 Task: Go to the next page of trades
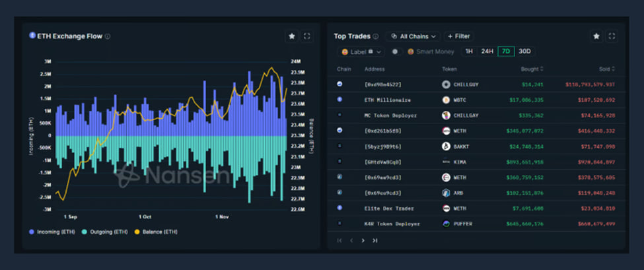point(363,240)
